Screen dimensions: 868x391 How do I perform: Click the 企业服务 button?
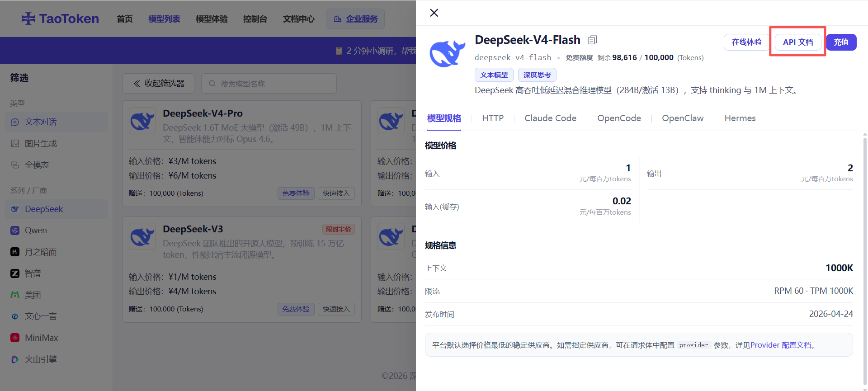tap(355, 19)
